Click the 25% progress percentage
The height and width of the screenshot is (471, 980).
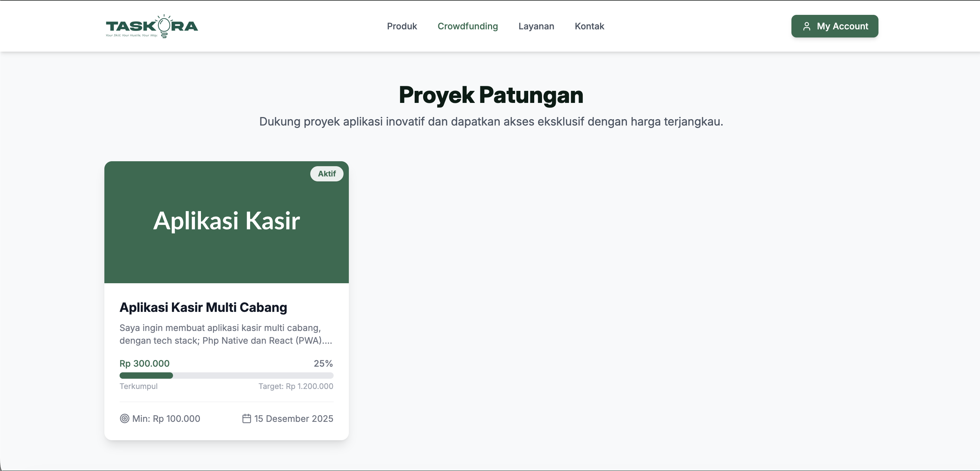pyautogui.click(x=323, y=364)
